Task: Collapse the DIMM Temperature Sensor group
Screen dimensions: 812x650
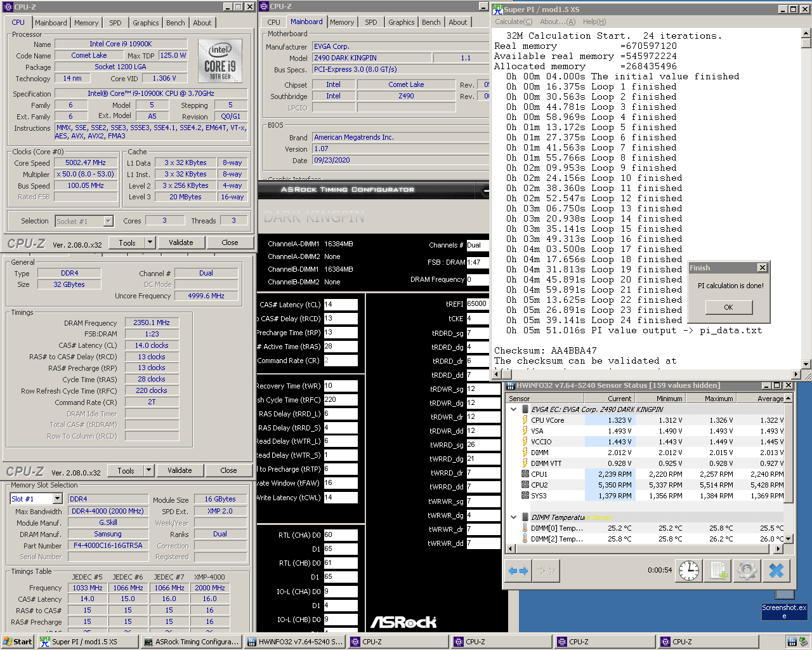Action: [x=514, y=517]
